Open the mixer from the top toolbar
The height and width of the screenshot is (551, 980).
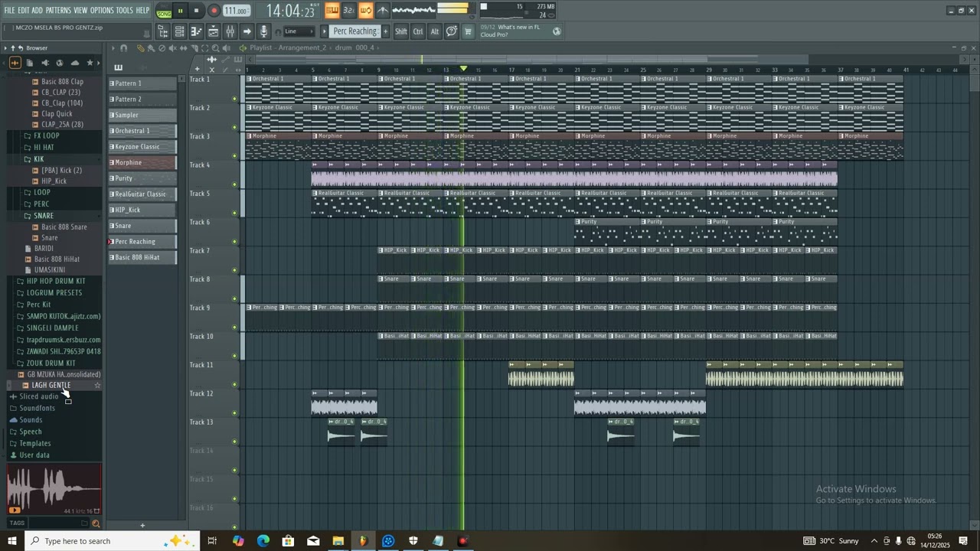click(x=230, y=31)
